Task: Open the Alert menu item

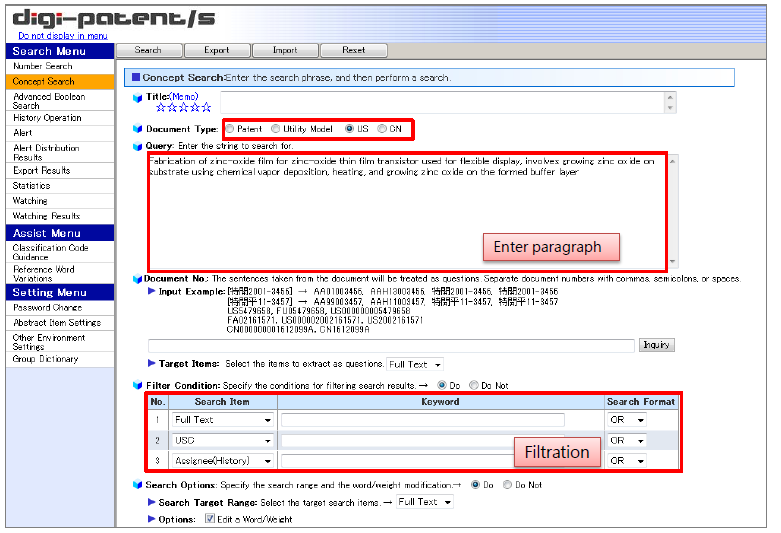Action: click(60, 133)
